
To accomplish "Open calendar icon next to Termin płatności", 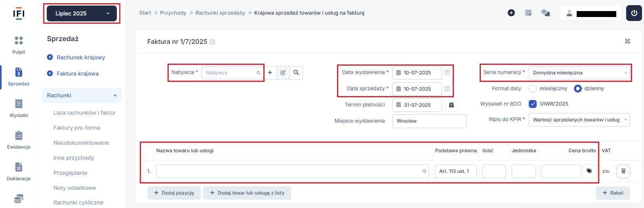I will (452, 105).
